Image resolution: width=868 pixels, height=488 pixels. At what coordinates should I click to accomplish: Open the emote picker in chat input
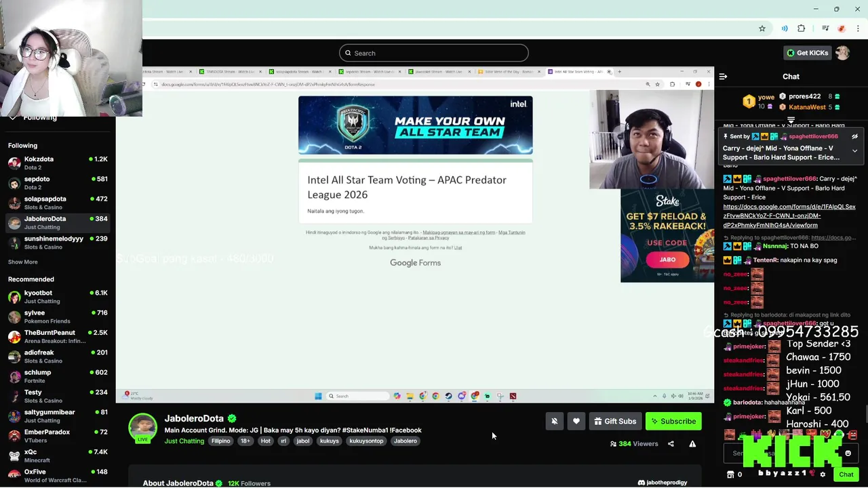tap(848, 453)
